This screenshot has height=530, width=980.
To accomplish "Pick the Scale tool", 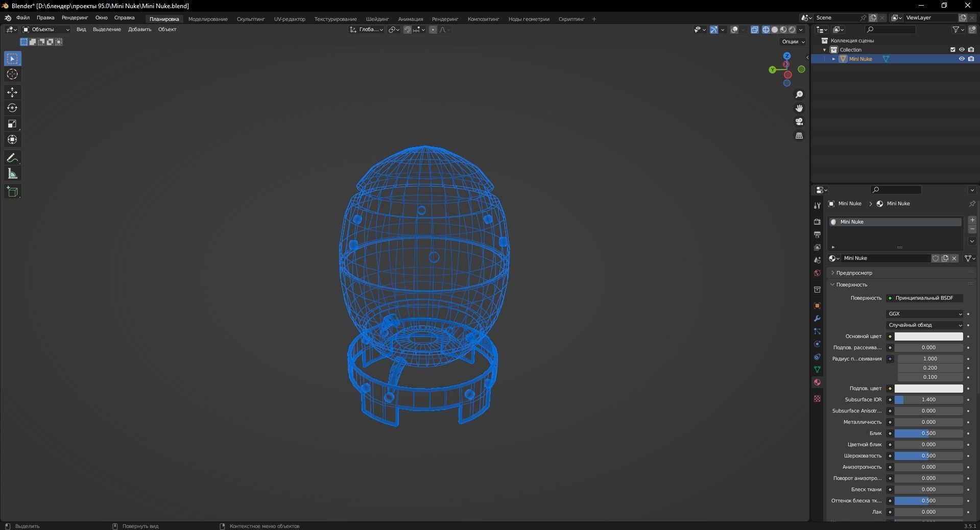I will point(12,124).
